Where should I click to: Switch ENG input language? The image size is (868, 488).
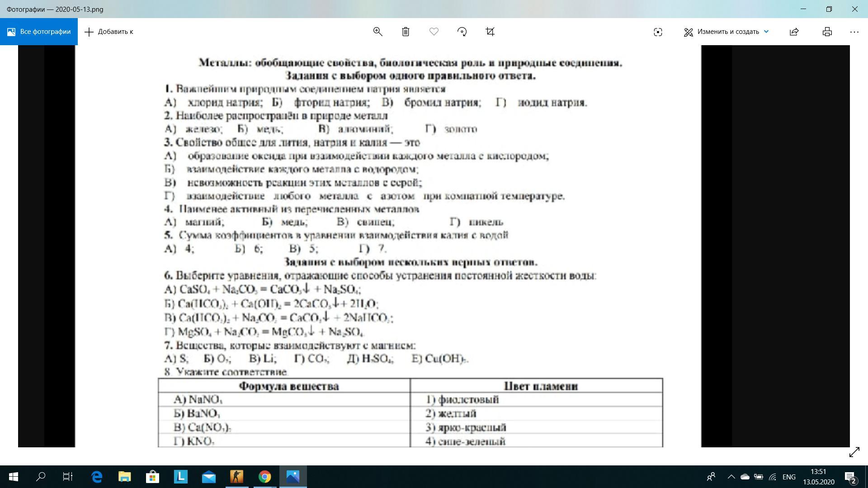pyautogui.click(x=789, y=477)
